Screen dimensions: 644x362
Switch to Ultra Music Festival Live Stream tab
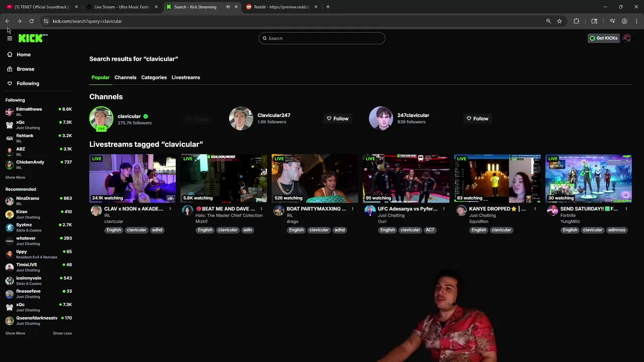pyautogui.click(x=122, y=7)
